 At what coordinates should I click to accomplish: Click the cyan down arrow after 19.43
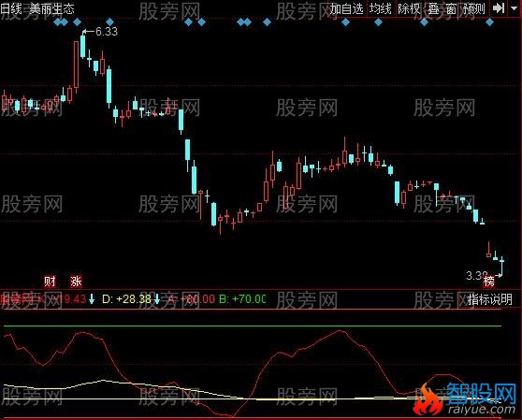pyautogui.click(x=92, y=299)
